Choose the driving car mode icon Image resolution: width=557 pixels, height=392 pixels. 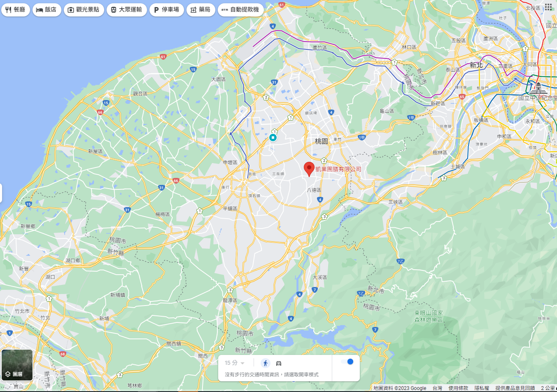point(279,363)
